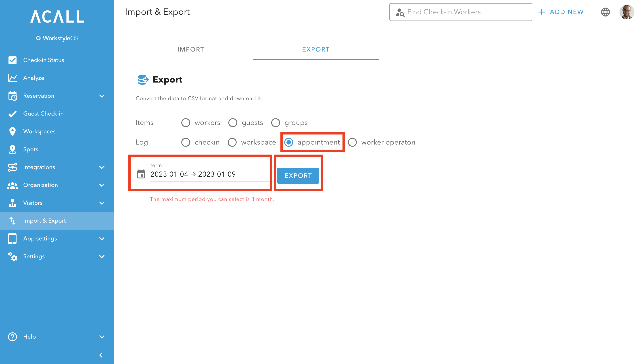Screen dimensions: 643x364
Task: Select the checkin log radio button
Action: click(186, 142)
